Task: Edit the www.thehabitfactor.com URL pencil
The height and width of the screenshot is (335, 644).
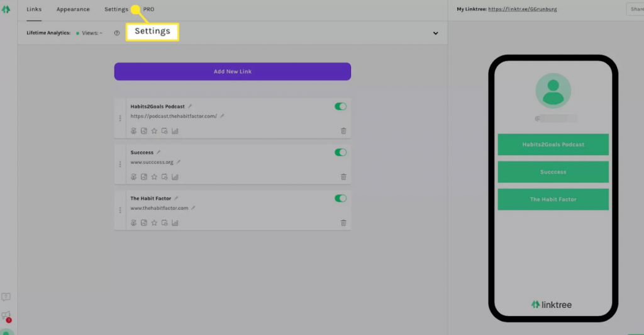Action: [193, 208]
